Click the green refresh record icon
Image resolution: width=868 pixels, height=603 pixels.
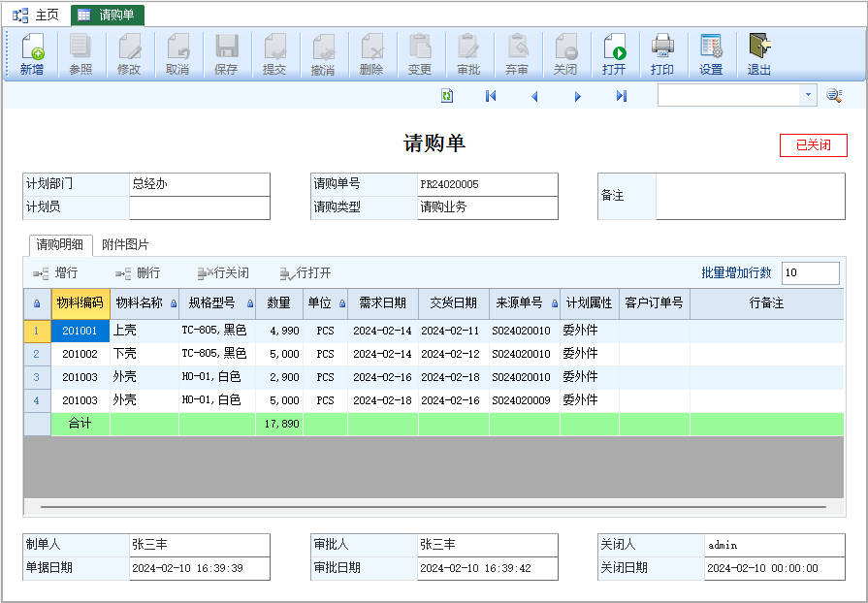click(x=447, y=95)
